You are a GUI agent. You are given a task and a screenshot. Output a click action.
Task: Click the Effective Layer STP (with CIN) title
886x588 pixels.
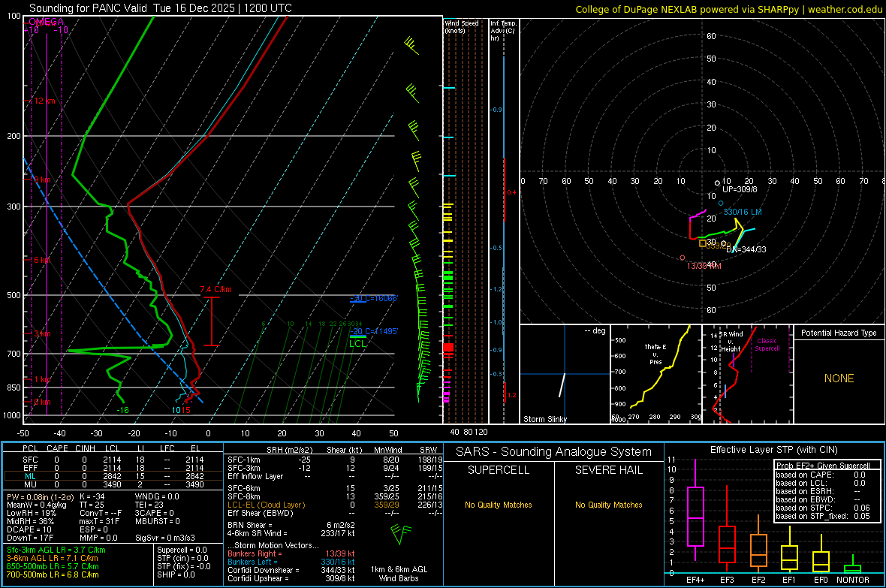[x=773, y=450]
